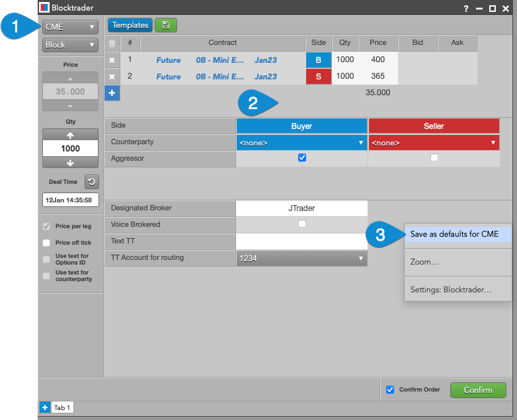Viewport: 517px width, 420px height.
Task: Choose Settings: Blocktrader from context menu
Action: [x=451, y=290]
